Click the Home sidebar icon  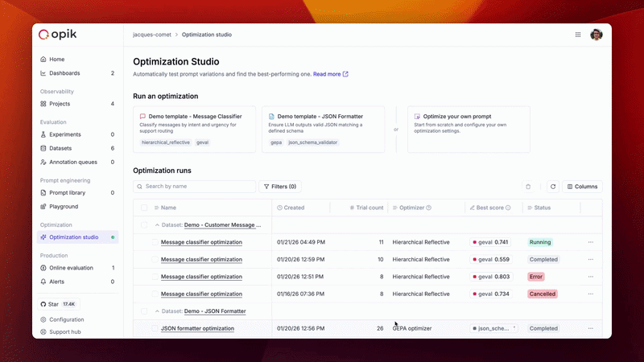click(43, 59)
